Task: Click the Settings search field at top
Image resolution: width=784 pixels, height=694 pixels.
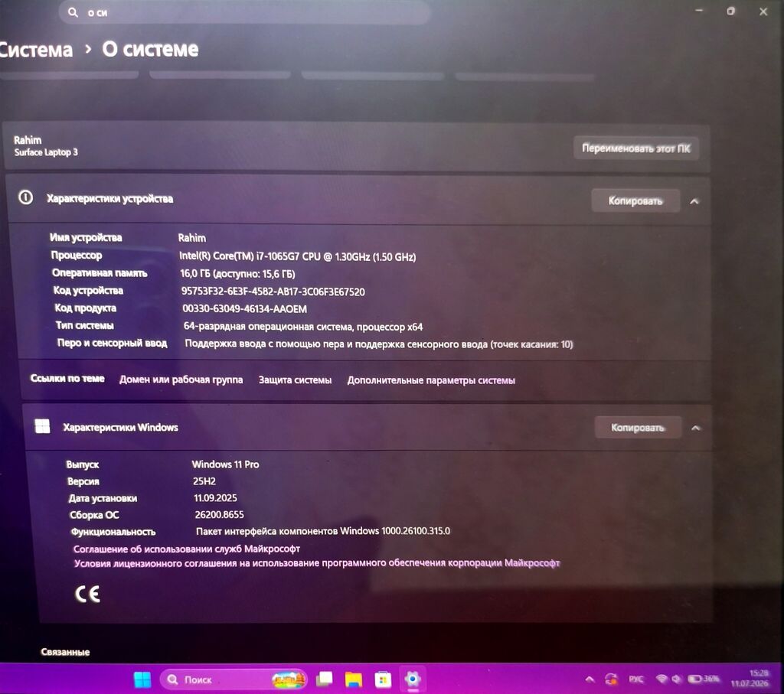Action: [x=244, y=12]
